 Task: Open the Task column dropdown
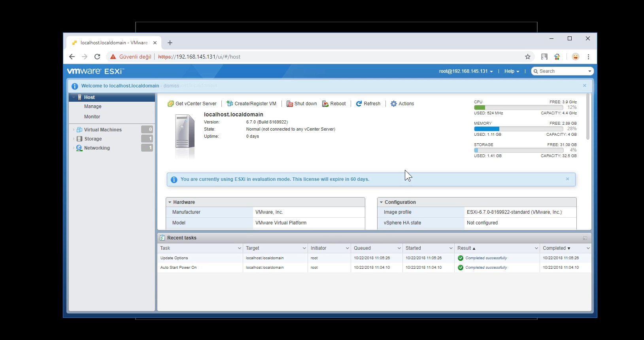click(x=240, y=248)
